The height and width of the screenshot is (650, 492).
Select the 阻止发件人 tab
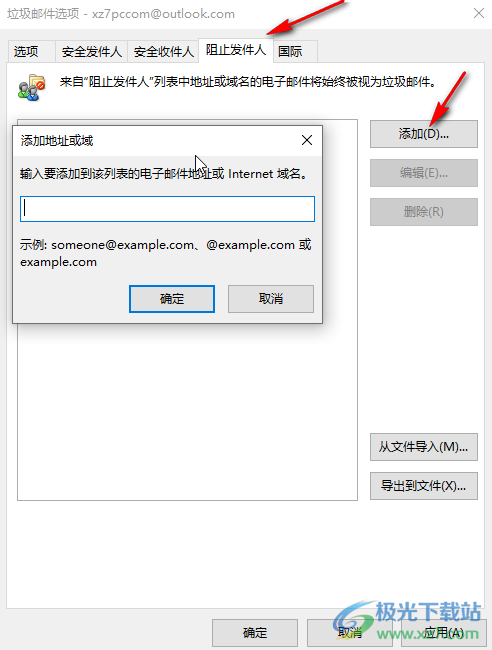(x=236, y=51)
